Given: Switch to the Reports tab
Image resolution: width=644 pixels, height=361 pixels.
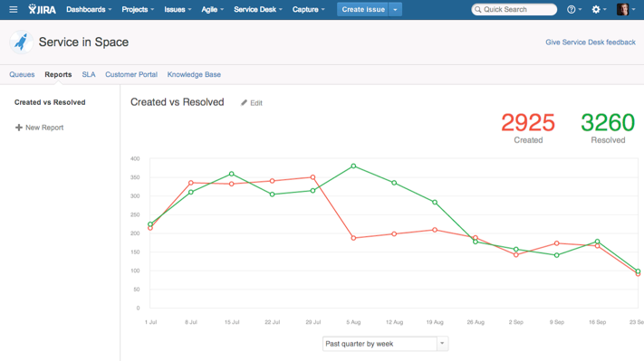Looking at the screenshot, I should [x=58, y=75].
